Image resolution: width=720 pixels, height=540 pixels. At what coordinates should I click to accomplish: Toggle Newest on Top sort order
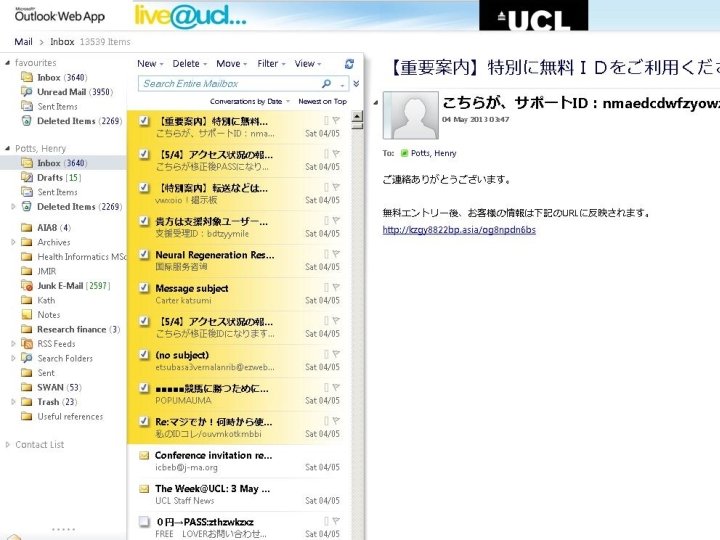(322, 101)
